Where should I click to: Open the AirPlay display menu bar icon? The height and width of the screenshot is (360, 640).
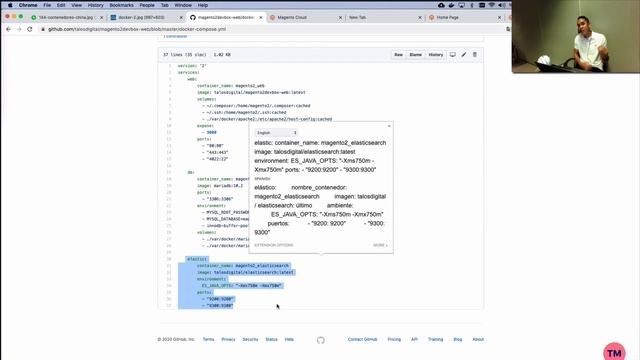point(462,5)
